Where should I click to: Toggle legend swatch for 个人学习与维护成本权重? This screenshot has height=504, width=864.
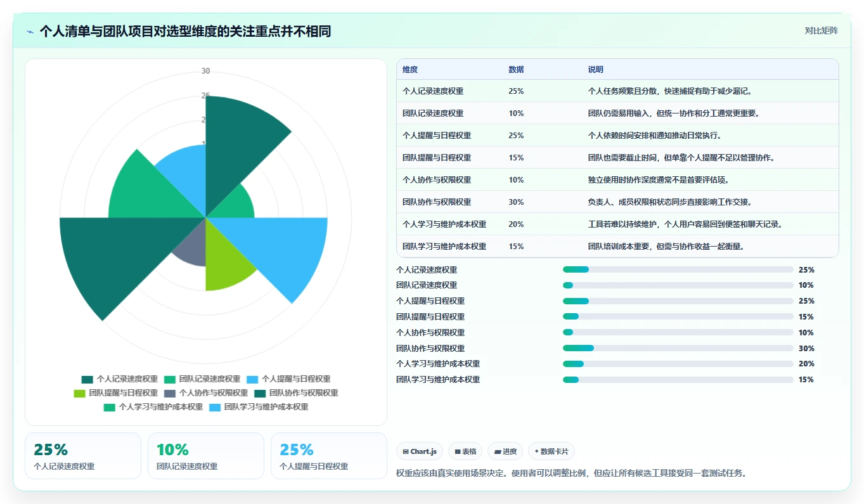pos(110,407)
